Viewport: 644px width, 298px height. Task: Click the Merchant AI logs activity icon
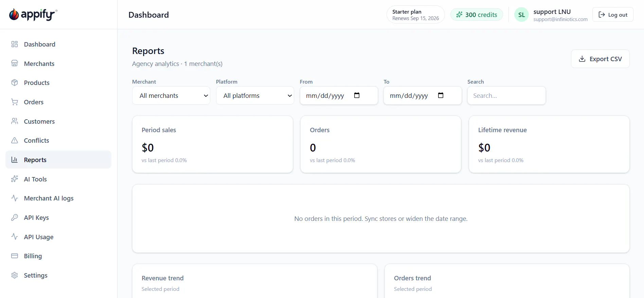15,198
